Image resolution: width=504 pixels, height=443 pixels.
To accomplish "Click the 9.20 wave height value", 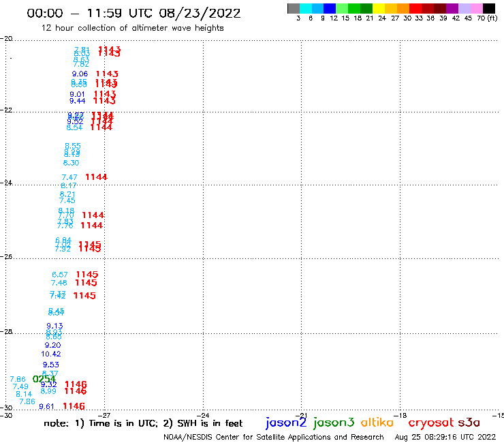I will pyautogui.click(x=52, y=345).
